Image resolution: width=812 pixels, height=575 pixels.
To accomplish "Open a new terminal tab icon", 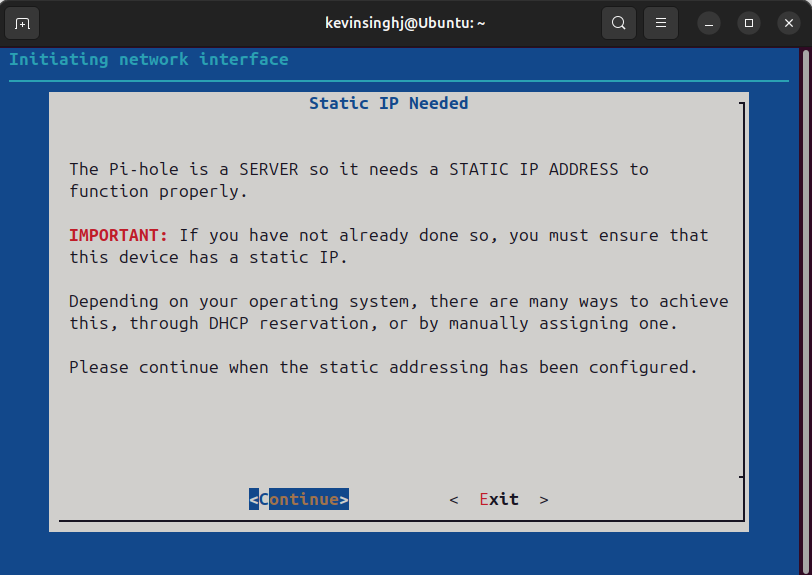I will point(22,23).
